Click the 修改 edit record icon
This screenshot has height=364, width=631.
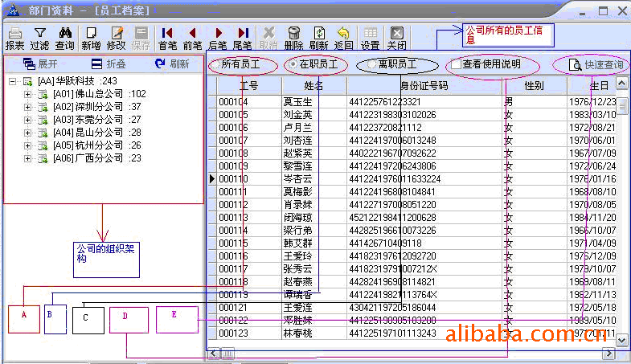point(117,38)
